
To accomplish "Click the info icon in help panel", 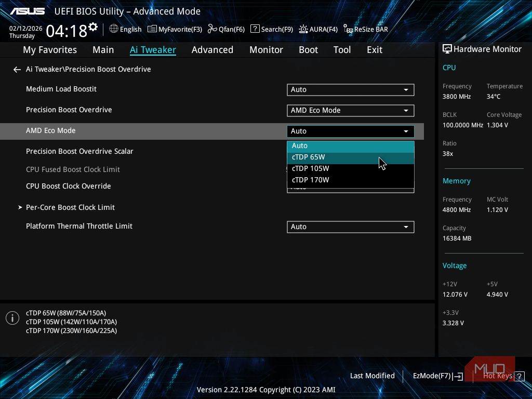I will (x=12, y=318).
